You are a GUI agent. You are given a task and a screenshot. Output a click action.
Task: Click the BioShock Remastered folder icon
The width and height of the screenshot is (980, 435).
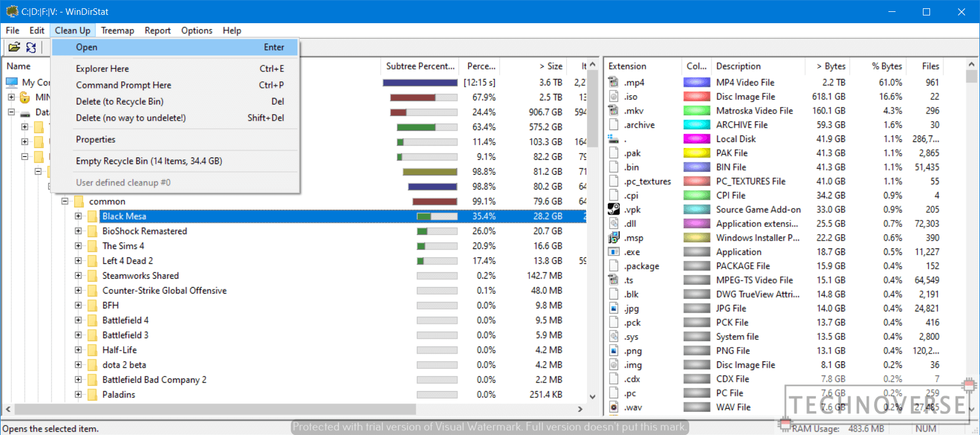tap(93, 231)
